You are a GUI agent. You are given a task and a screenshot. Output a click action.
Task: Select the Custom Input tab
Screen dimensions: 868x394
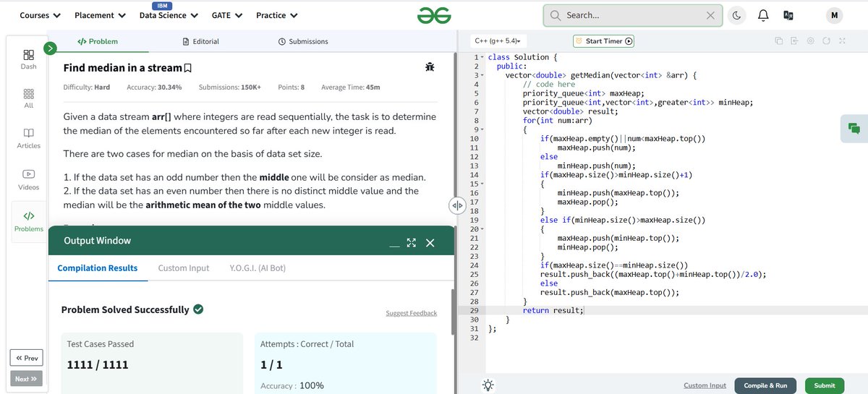click(184, 268)
